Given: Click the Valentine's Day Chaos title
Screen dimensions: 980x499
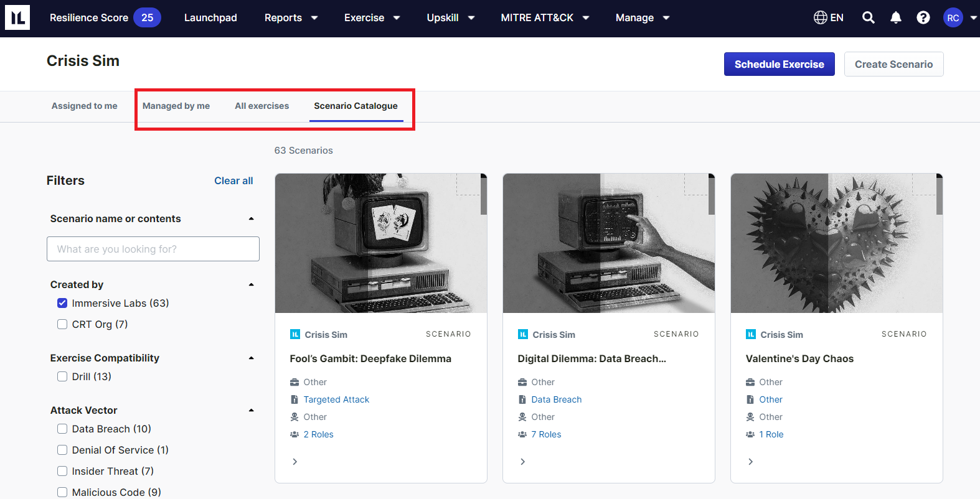Looking at the screenshot, I should click(799, 358).
